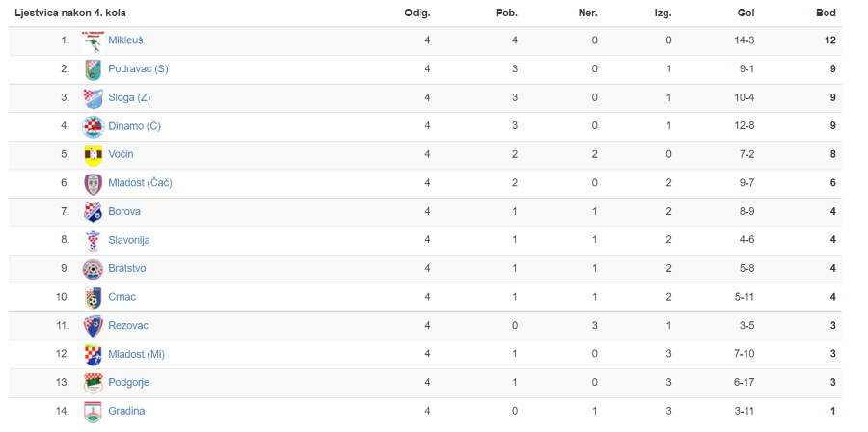Click the Borova club crest icon
The height and width of the screenshot is (432, 868).
(93, 212)
